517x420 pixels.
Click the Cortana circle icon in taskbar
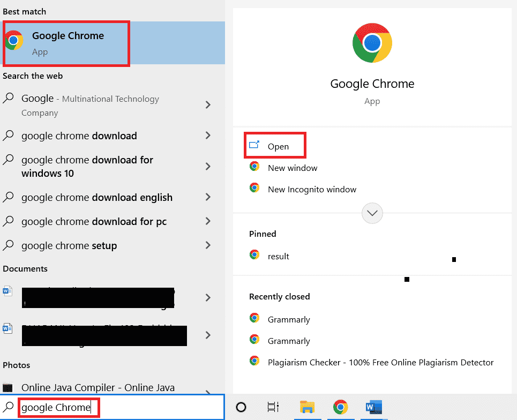[241, 407]
